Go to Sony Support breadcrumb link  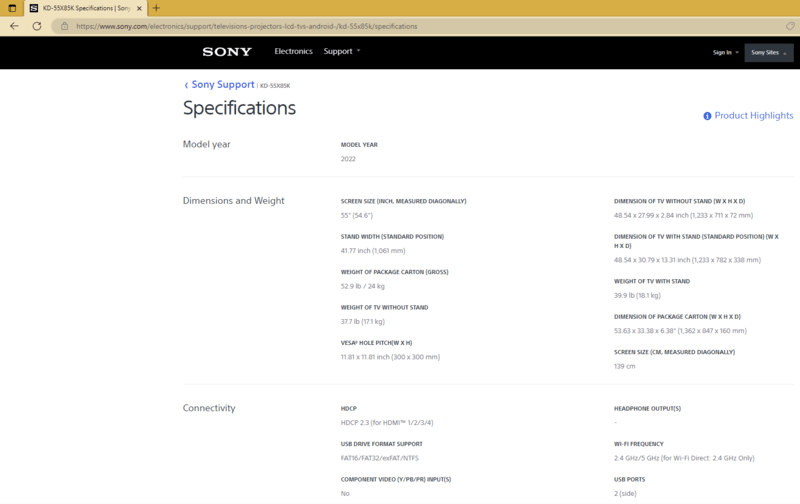pos(223,85)
